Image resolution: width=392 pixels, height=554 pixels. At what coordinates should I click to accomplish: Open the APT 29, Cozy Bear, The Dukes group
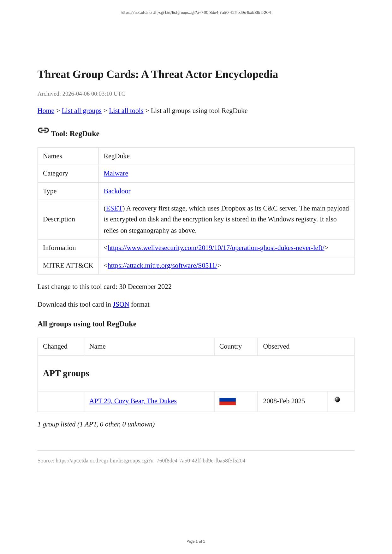(133, 401)
